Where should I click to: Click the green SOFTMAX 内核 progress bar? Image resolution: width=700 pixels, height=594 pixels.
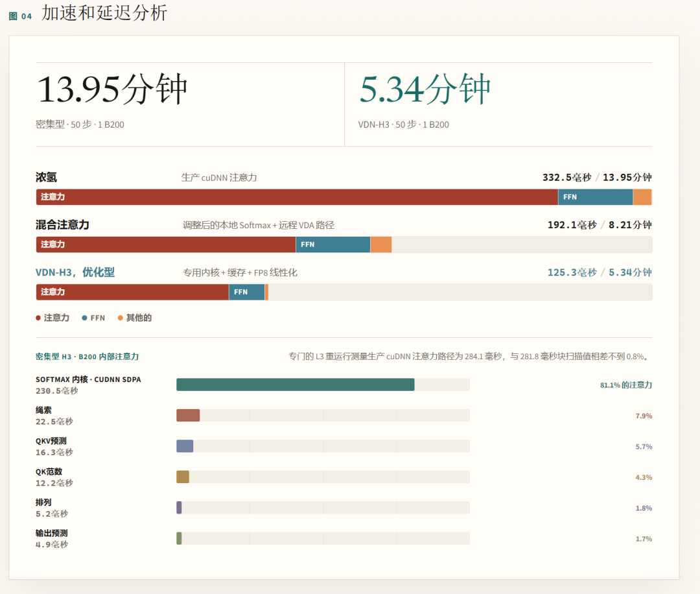click(x=296, y=385)
